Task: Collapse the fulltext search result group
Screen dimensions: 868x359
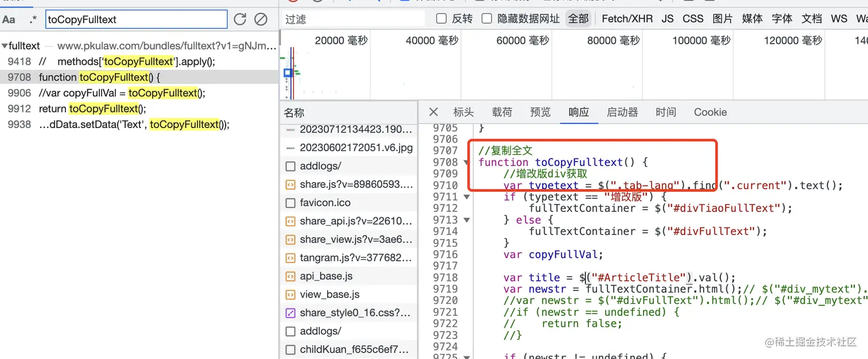Action: pos(5,45)
